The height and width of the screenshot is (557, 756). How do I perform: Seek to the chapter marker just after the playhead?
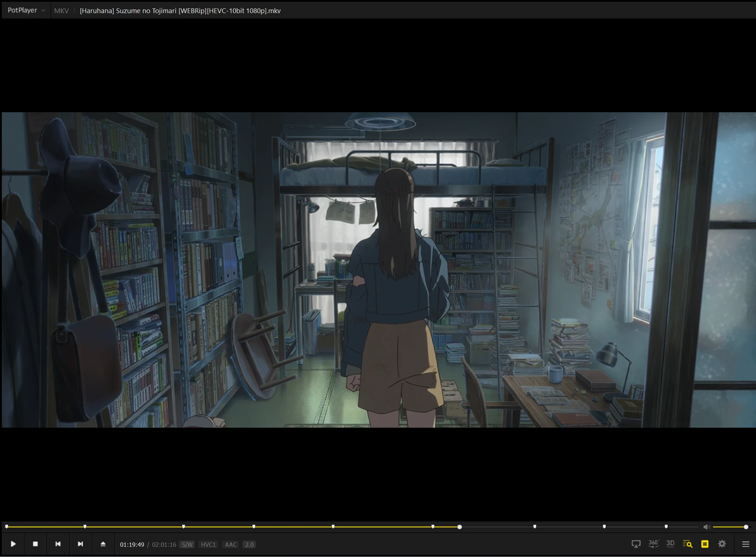[x=535, y=527]
